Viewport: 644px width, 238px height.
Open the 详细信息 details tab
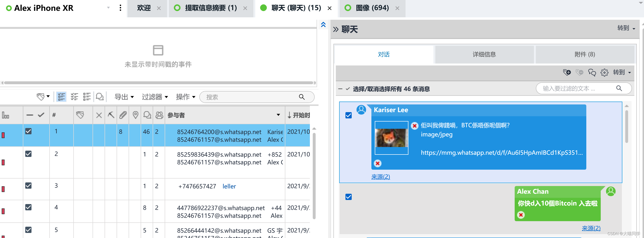point(484,54)
